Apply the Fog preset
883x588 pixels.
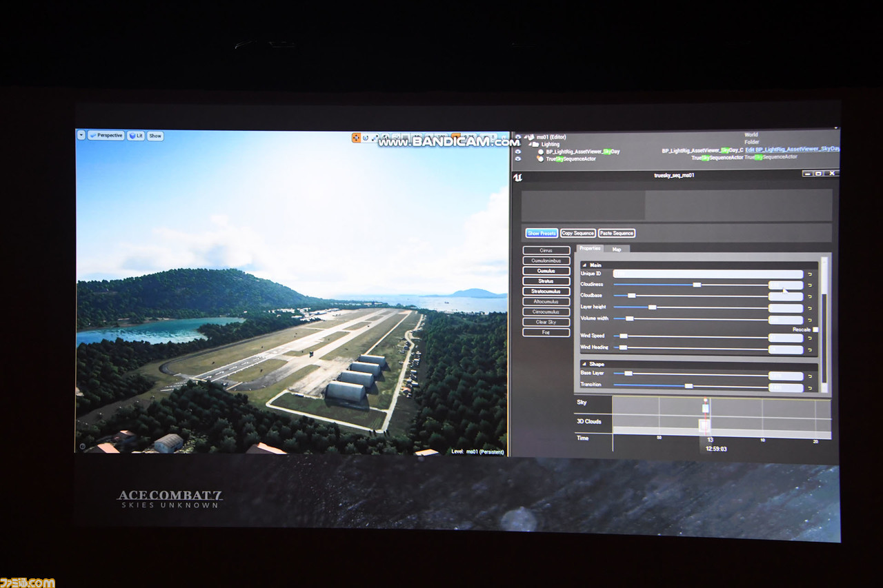pos(546,332)
